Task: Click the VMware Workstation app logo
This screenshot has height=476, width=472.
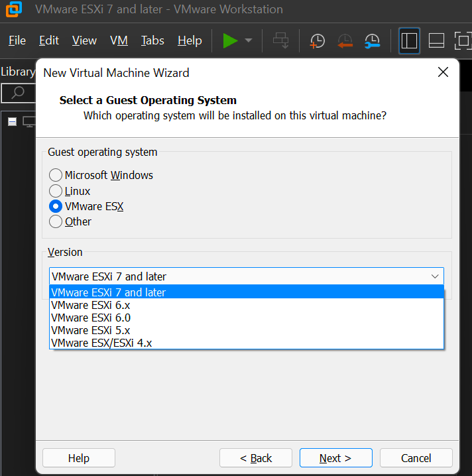Action: 14,9
